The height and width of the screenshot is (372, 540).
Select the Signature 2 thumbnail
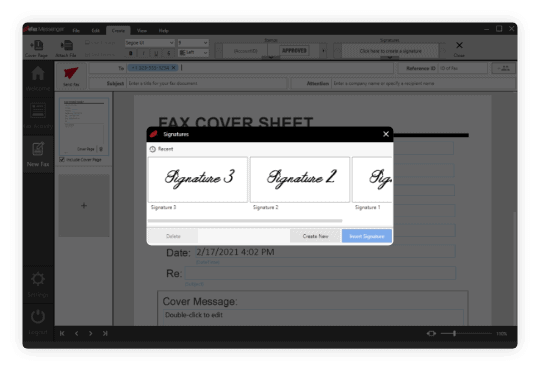300,179
